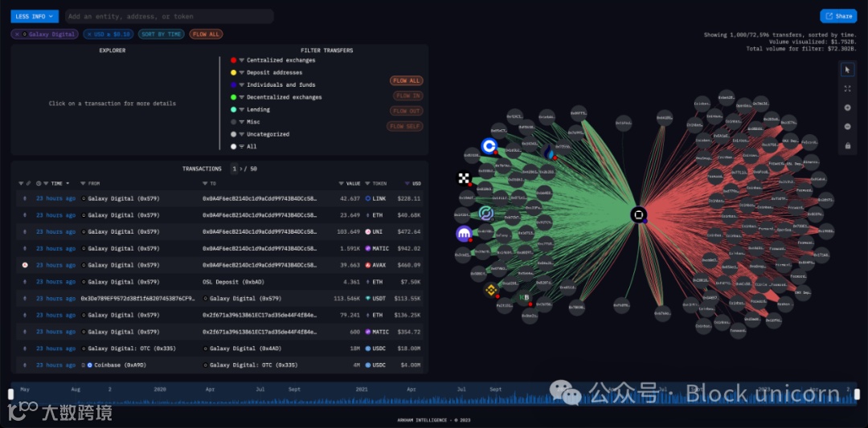Click the entity, address, or token search field
Image resolution: width=868 pixels, height=428 pixels.
point(170,17)
